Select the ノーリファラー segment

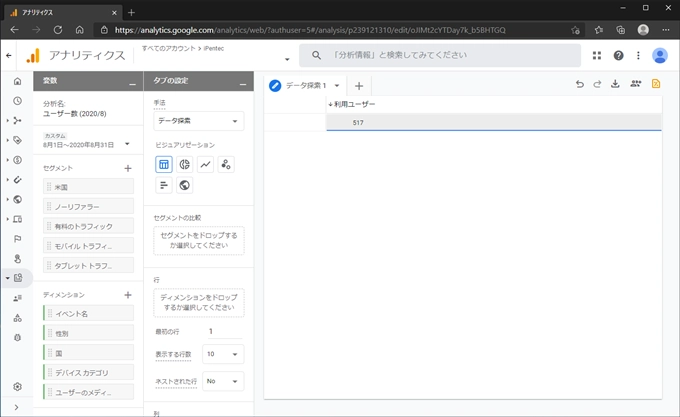88,207
